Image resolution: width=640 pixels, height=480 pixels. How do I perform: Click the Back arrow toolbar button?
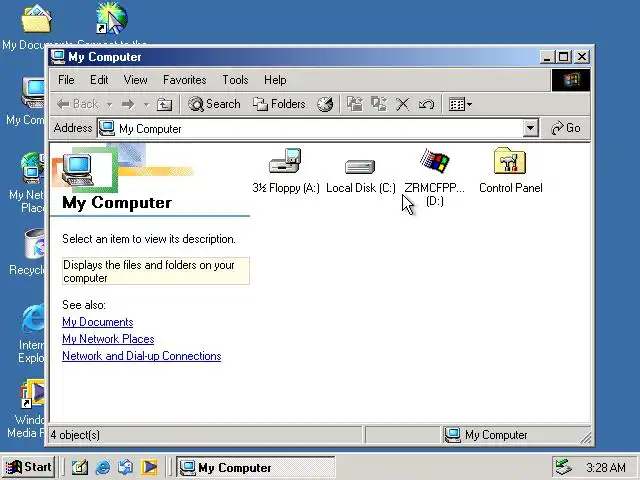(x=77, y=104)
